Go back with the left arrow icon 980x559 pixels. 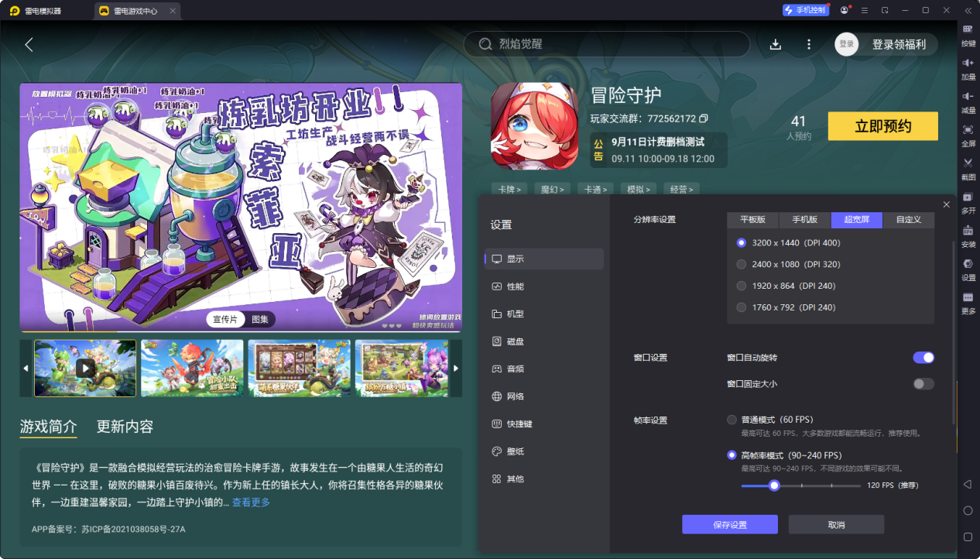(29, 44)
